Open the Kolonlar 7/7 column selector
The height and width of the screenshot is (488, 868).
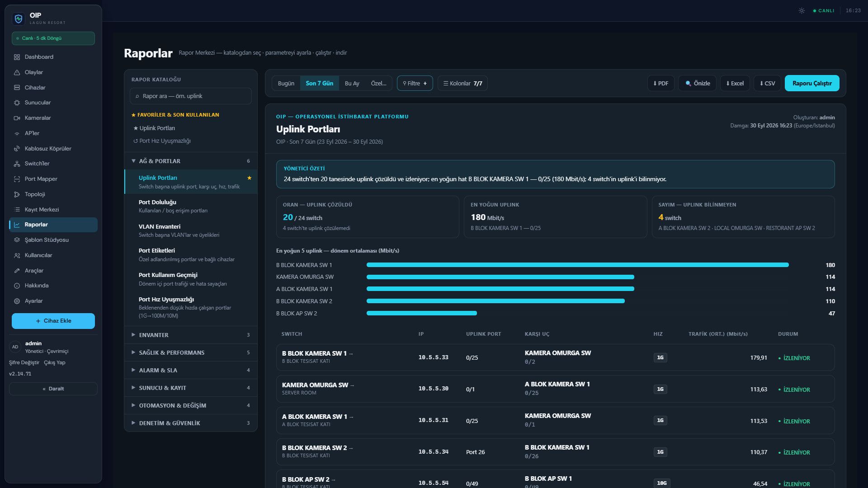pyautogui.click(x=462, y=83)
